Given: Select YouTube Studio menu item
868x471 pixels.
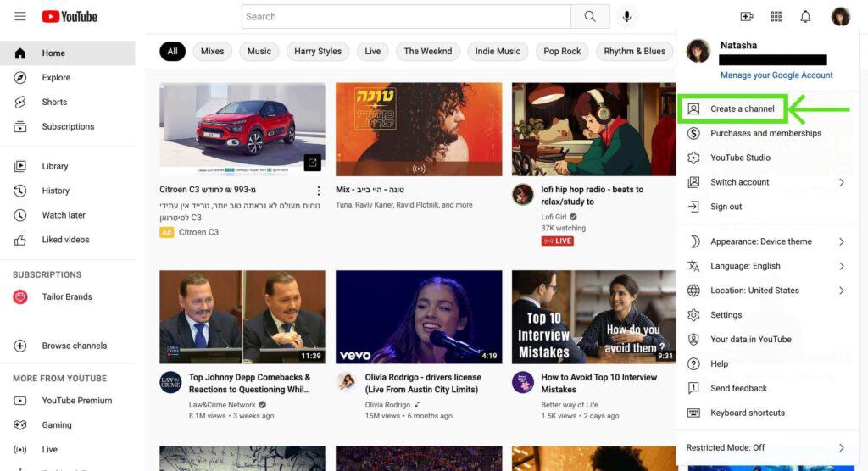Looking at the screenshot, I should click(740, 158).
